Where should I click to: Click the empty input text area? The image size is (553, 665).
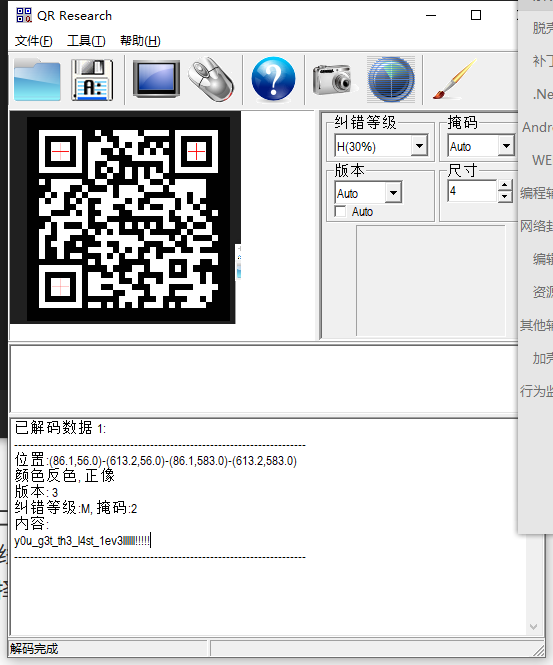click(264, 378)
